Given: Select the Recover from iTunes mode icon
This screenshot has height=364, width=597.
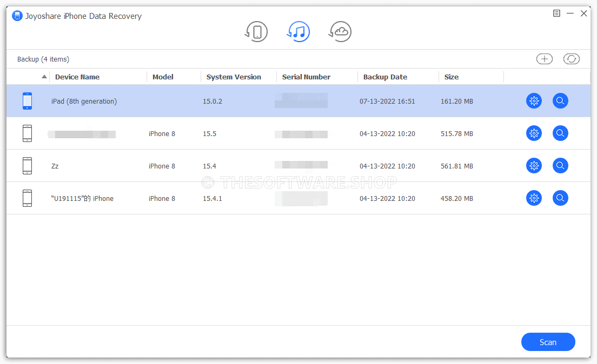Looking at the screenshot, I should click(x=298, y=31).
